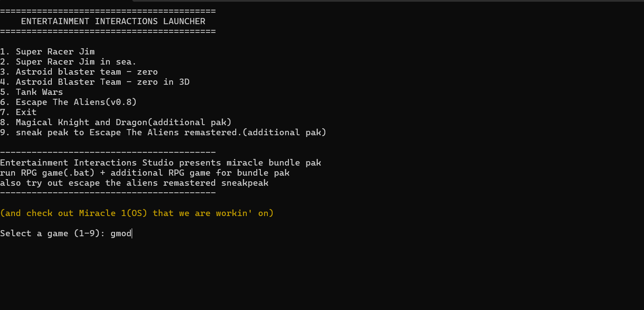Click the 'Tank Wars' option text
This screenshot has width=644, height=310.
(32, 92)
